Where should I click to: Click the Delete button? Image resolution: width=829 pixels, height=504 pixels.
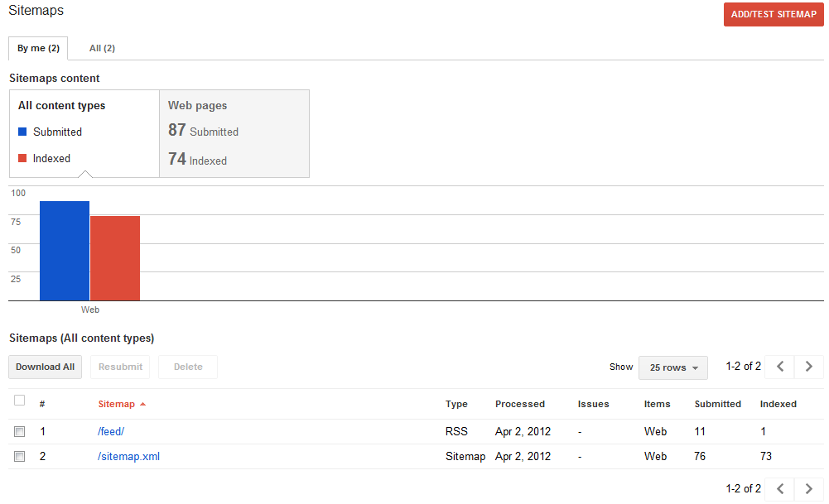pyautogui.click(x=188, y=367)
